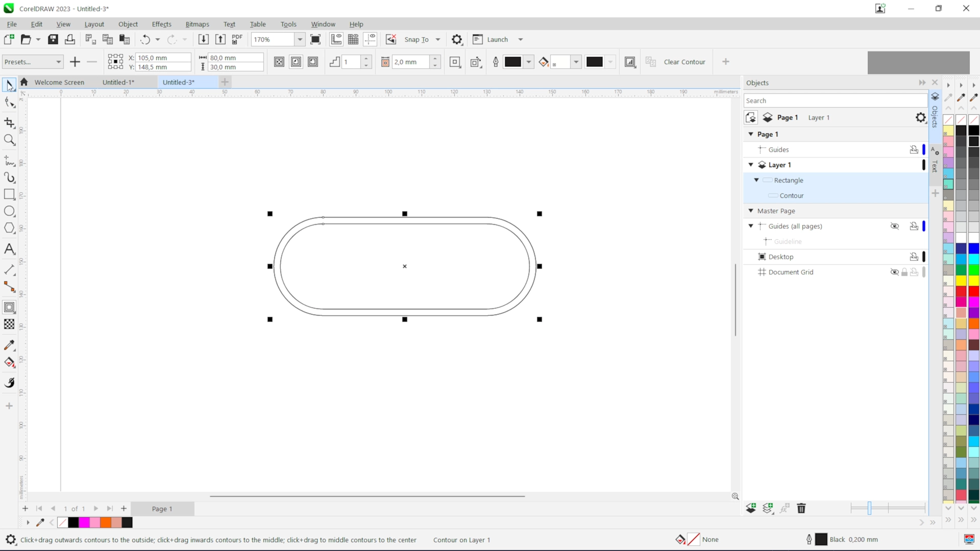Click the Import icon in toolbar

coord(203,39)
